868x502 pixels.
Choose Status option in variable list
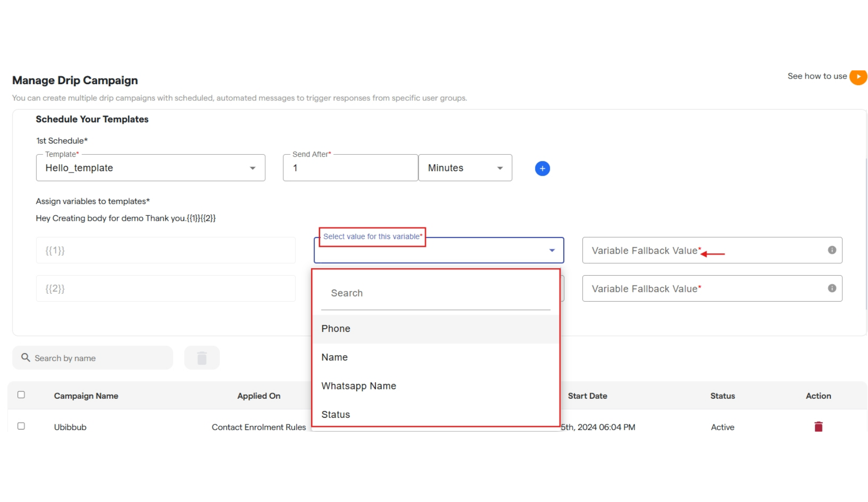coord(435,415)
